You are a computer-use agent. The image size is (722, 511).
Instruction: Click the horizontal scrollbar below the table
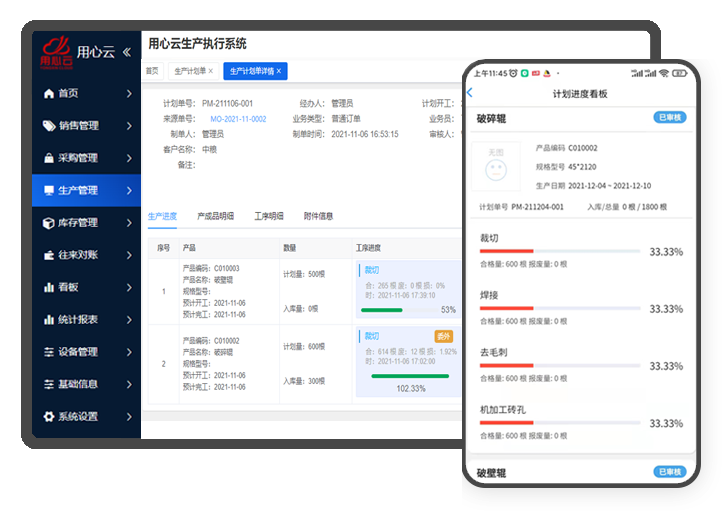[302, 416]
